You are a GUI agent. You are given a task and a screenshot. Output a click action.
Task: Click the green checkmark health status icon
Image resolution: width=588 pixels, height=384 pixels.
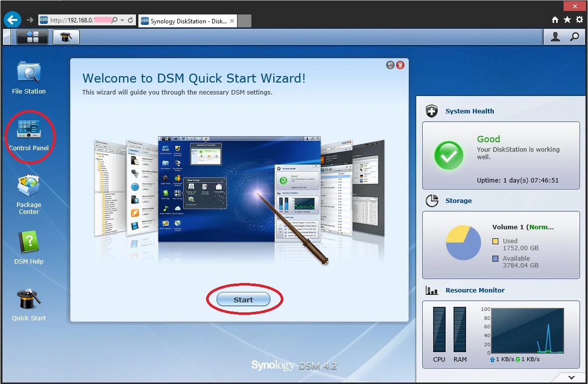(449, 156)
